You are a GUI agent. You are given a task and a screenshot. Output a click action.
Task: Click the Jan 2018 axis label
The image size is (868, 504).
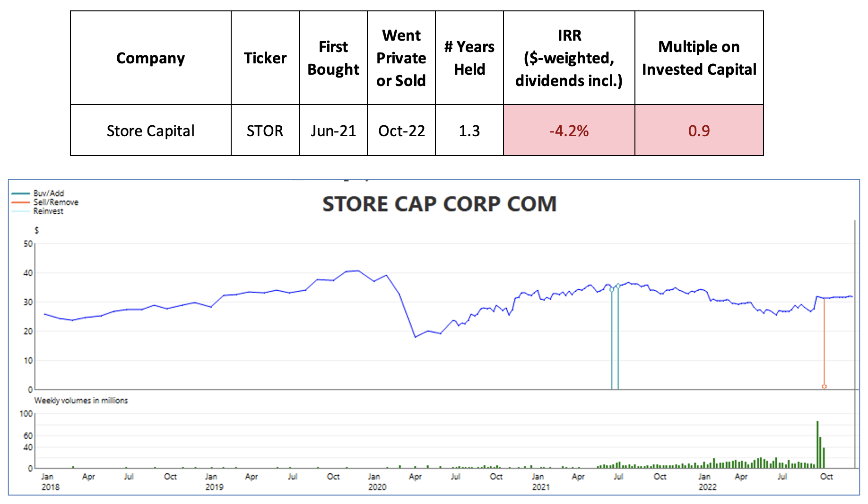click(x=50, y=482)
